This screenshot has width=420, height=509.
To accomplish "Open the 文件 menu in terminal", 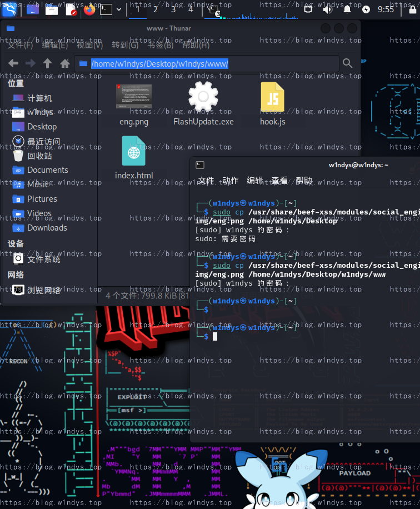I will [206, 181].
